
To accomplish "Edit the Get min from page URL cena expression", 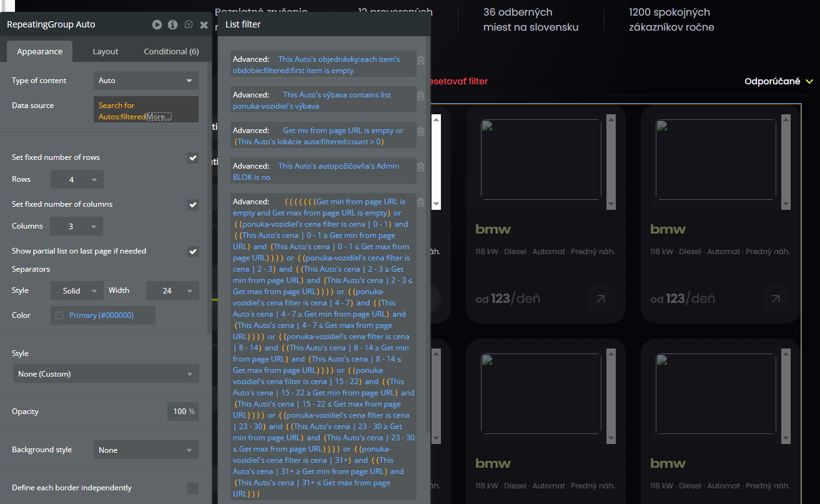I will tap(323, 347).
